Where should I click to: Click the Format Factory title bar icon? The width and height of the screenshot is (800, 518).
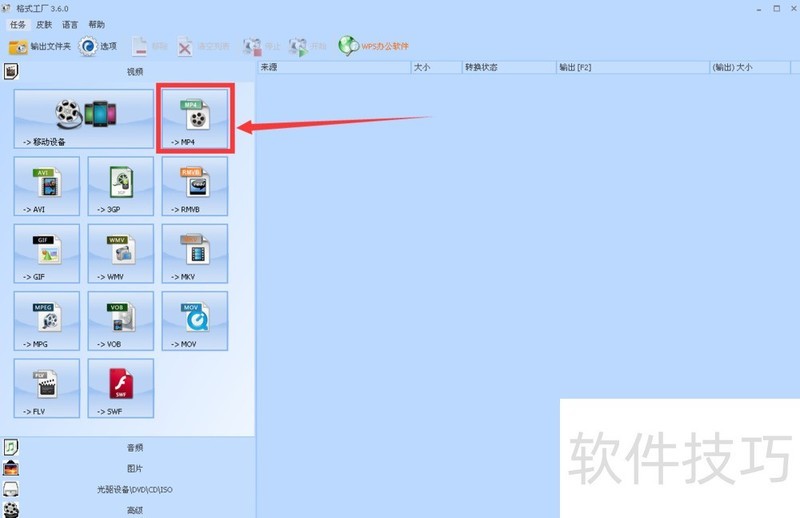(x=6, y=8)
